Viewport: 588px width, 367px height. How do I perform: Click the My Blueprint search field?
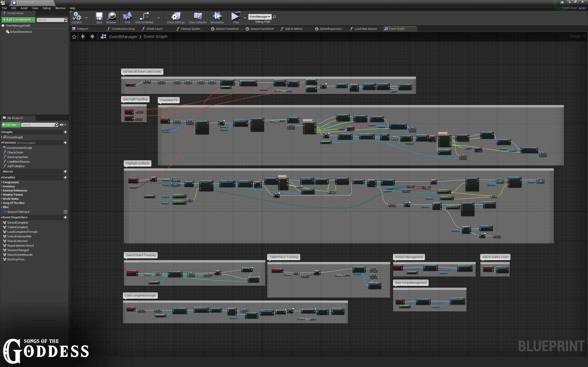click(x=38, y=125)
